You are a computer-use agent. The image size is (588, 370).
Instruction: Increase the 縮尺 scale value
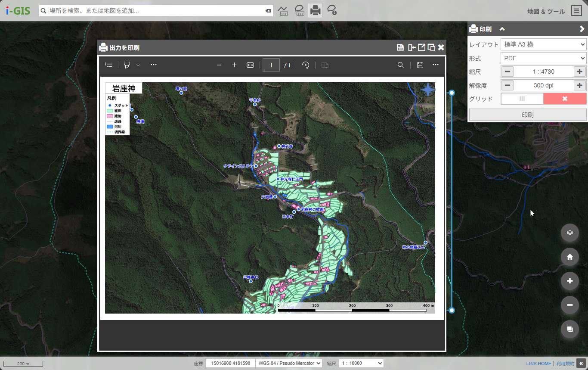(x=580, y=72)
